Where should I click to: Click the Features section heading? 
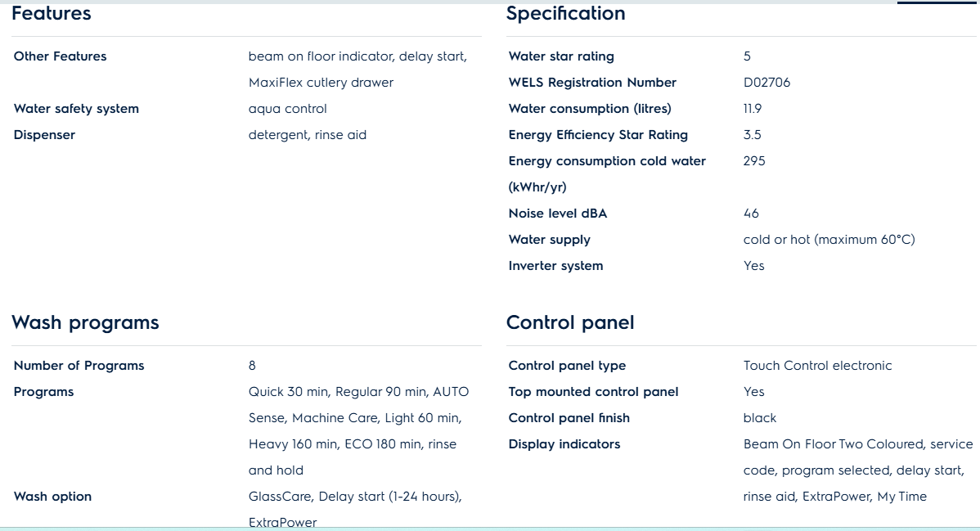[52, 13]
